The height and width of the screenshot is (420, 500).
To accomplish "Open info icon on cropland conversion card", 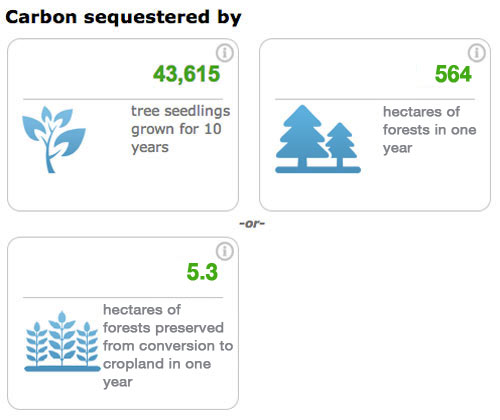I will point(225,251).
